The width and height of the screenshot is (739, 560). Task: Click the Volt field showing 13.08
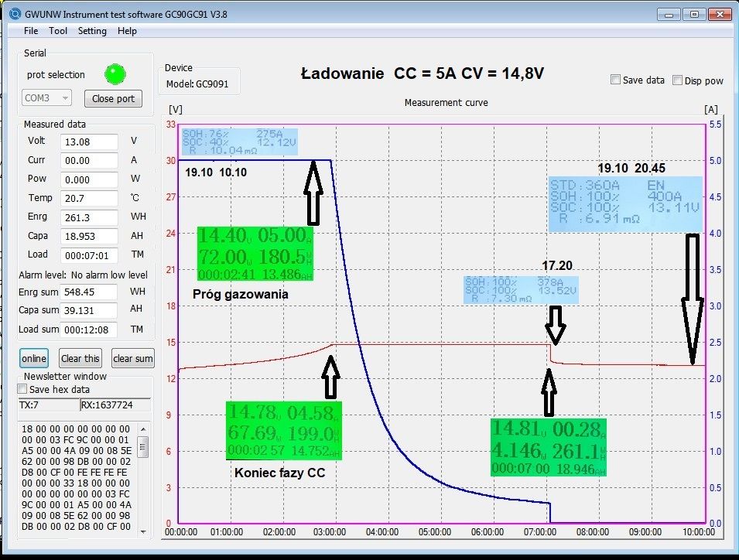pyautogui.click(x=89, y=142)
